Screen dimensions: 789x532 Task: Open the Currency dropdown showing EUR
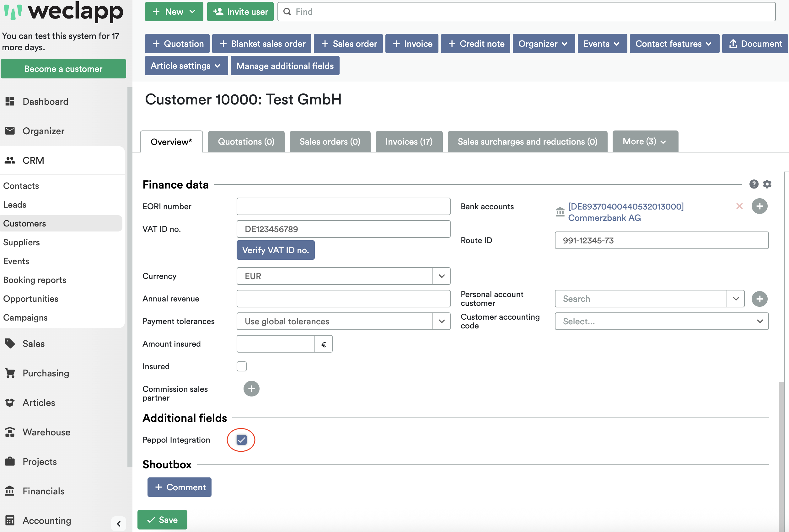coord(441,276)
